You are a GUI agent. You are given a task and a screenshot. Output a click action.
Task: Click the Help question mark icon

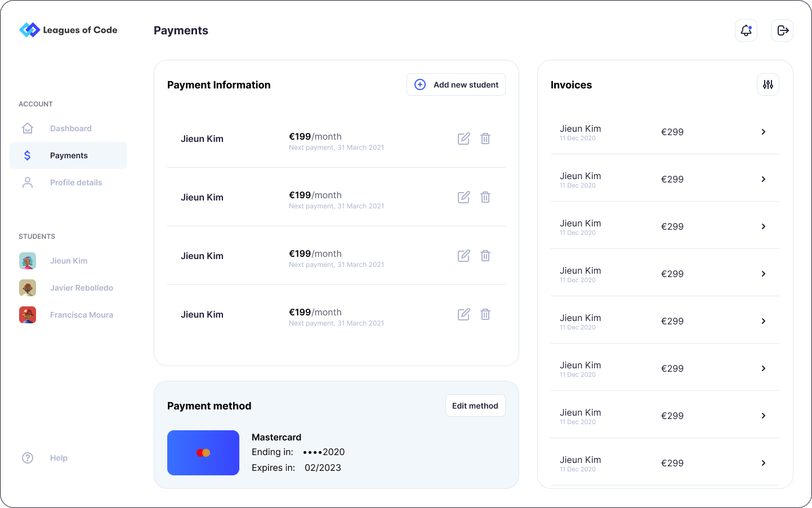[28, 458]
